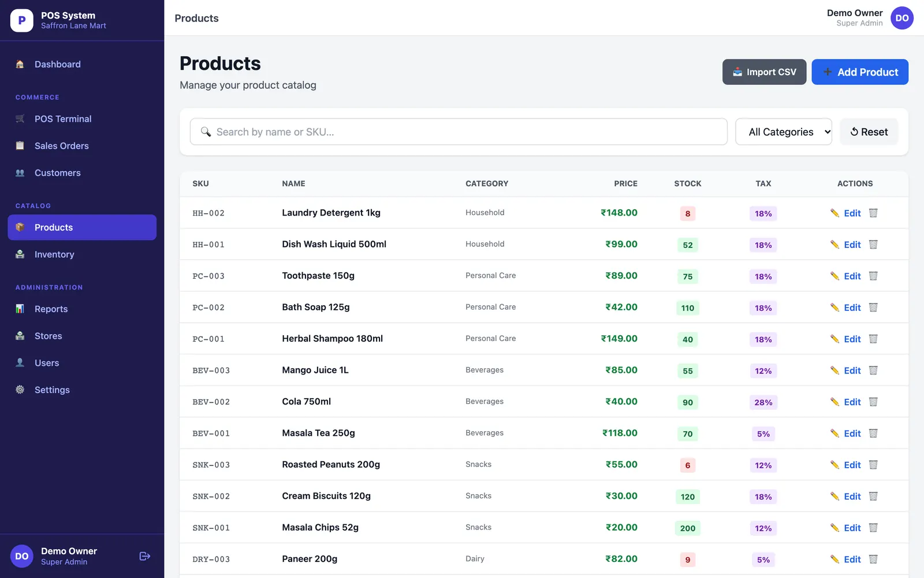This screenshot has width=924, height=578.
Task: Edit the Herbal Shampoo 180ml row
Action: [846, 339]
